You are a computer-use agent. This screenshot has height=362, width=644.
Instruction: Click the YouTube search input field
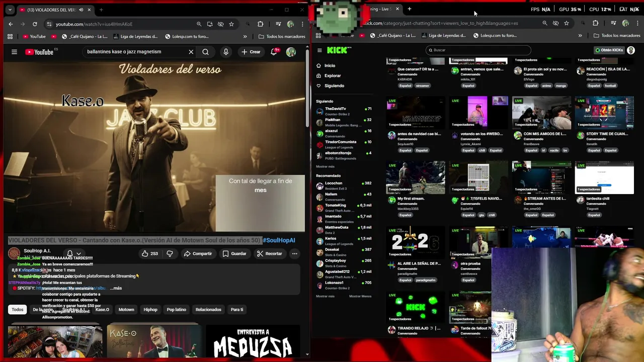click(x=135, y=52)
